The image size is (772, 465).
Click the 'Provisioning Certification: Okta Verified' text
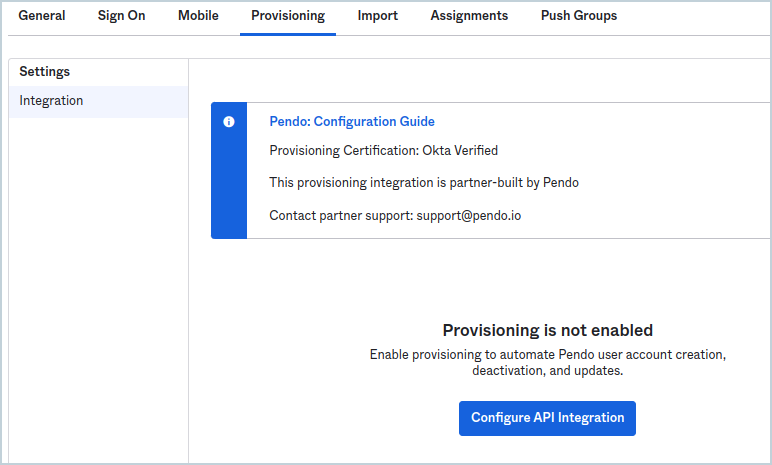click(x=384, y=150)
